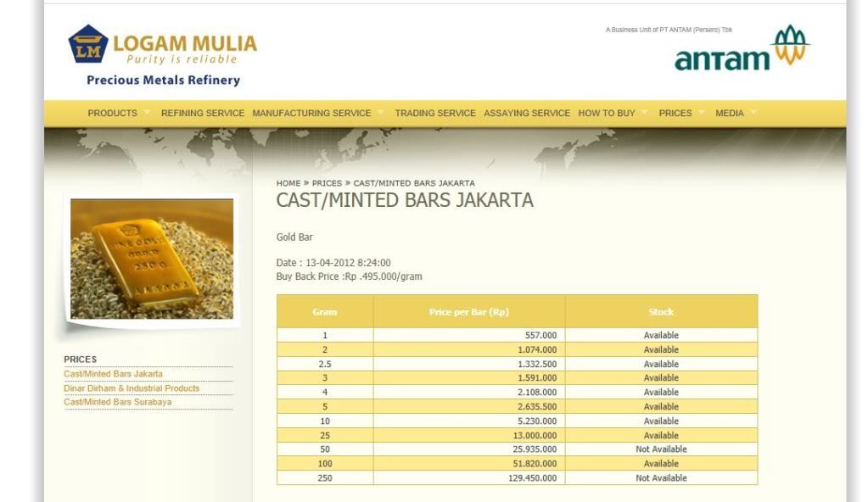Image resolution: width=868 pixels, height=502 pixels.
Task: Select price 2.108.000 in table
Action: [537, 393]
